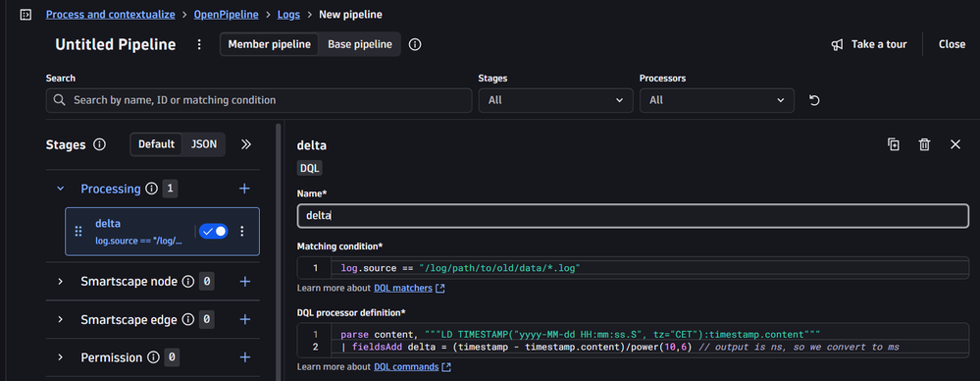Screen dimensions: 980x381
Task: Click into the Name field containing delta
Action: coord(633,215)
